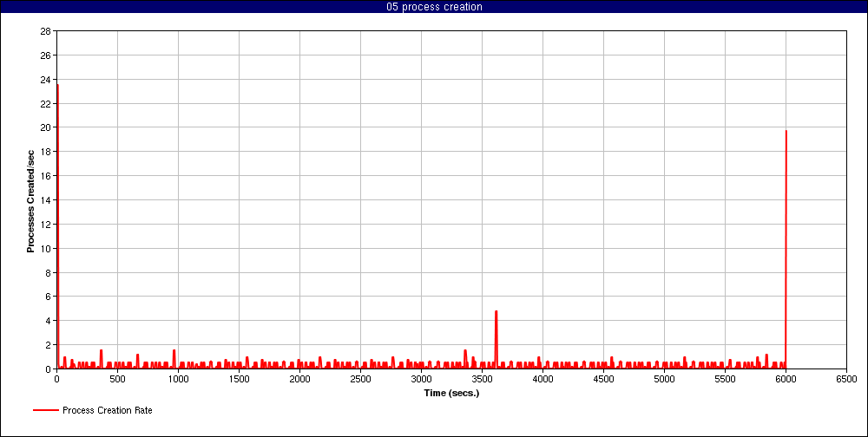The width and height of the screenshot is (868, 437).
Task: Click the y-axis tick label 14
Action: [46, 200]
